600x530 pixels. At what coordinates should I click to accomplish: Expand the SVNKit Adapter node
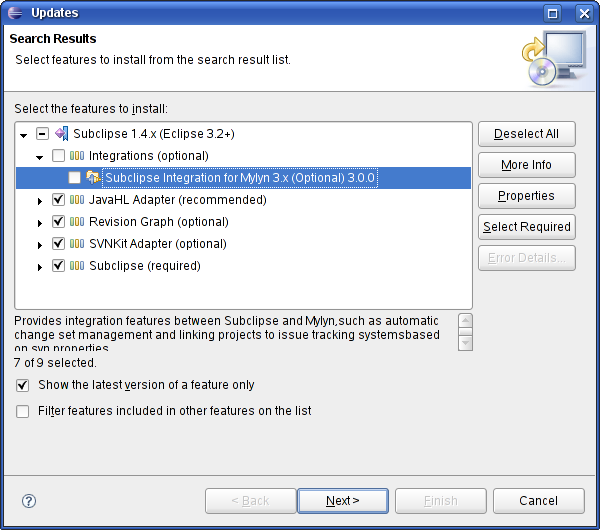coord(39,245)
